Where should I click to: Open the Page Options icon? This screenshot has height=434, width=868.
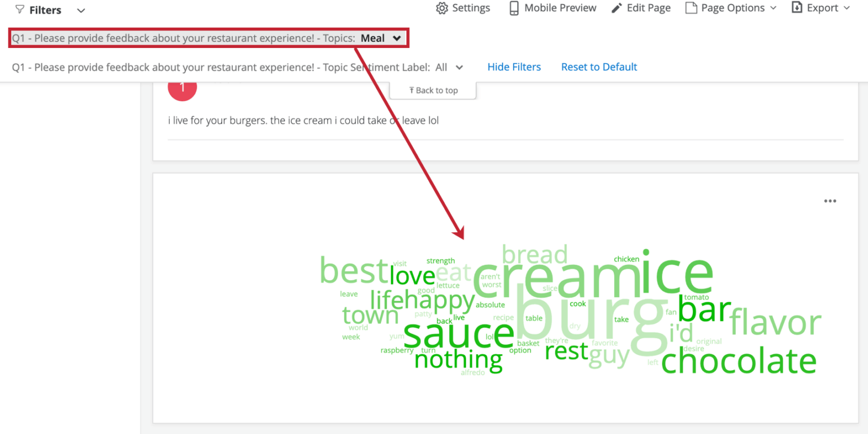pyautogui.click(x=691, y=8)
